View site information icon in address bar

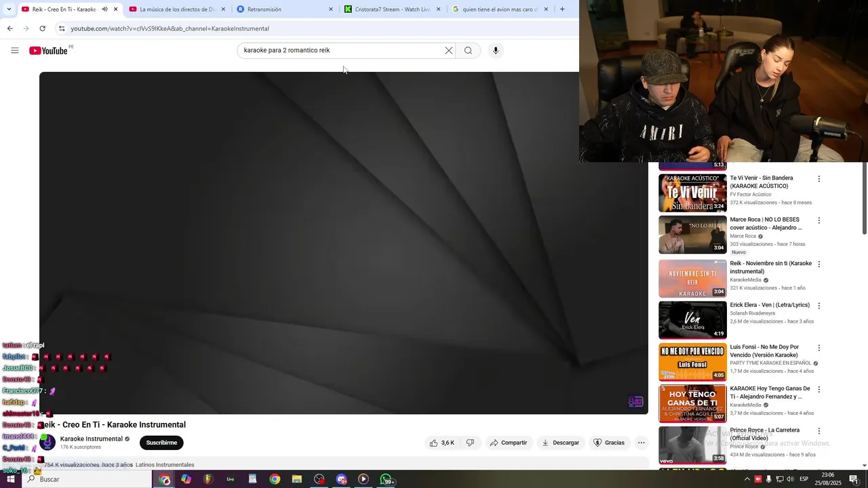(x=62, y=28)
